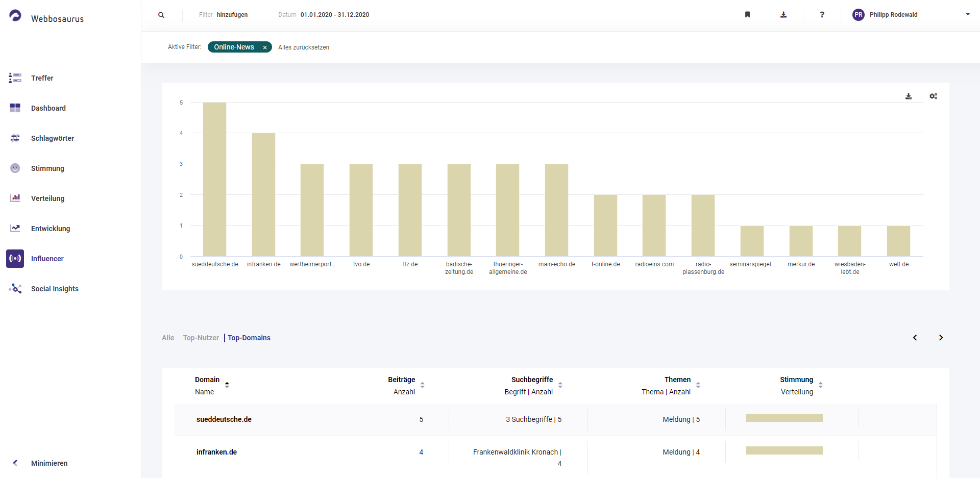Click the top bar download icon

tap(783, 15)
